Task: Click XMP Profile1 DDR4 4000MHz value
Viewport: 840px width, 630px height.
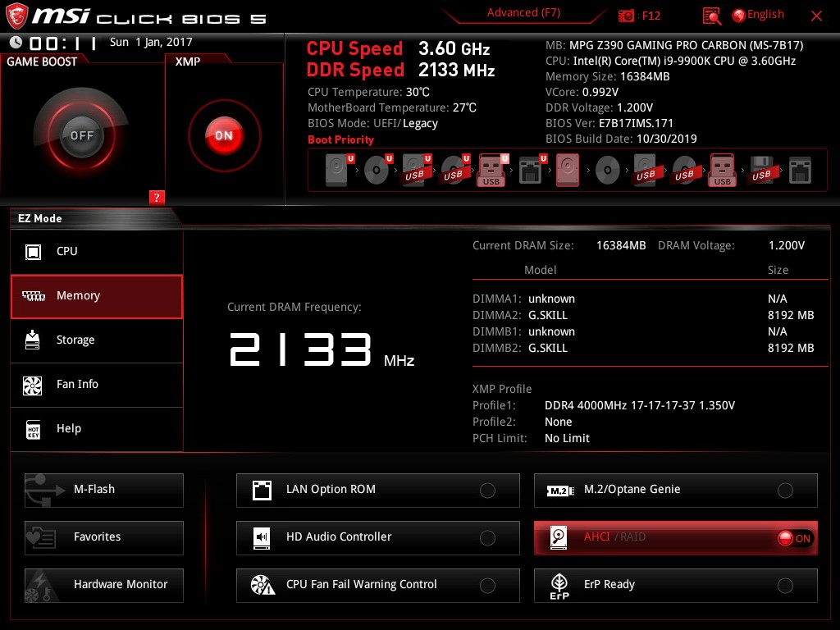Action: click(x=640, y=405)
